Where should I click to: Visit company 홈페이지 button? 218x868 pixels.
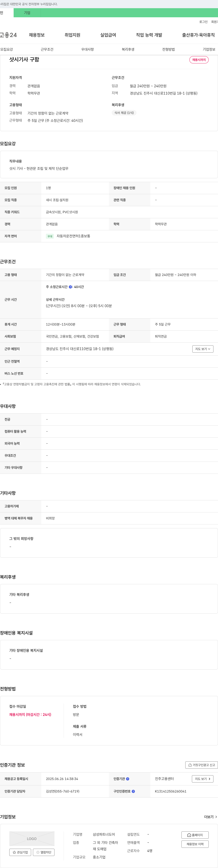click(x=195, y=835)
